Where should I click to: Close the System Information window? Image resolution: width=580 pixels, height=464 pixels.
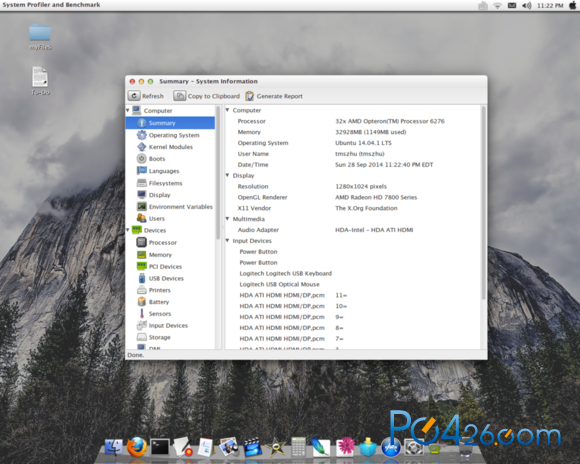coord(132,81)
